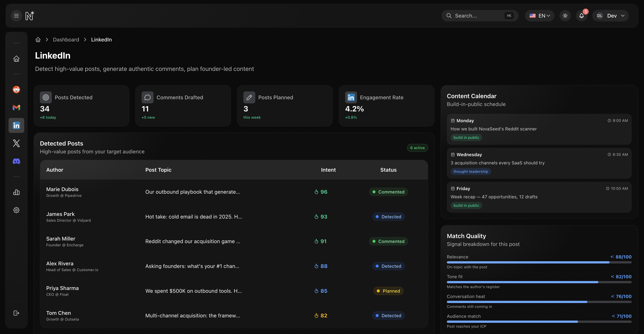Viewport: 644px width, 334px height.
Task: Expand the Dashboard breadcrumb chevron
Action: pos(85,40)
